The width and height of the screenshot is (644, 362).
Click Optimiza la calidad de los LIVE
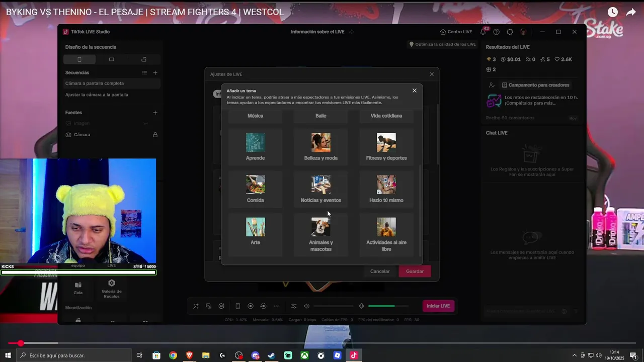[442, 44]
